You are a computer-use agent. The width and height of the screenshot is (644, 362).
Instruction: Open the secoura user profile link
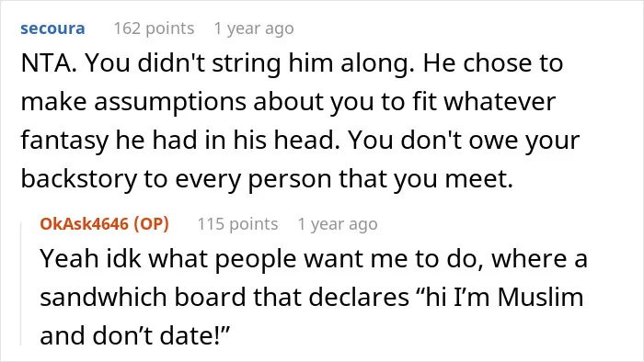[x=52, y=28]
